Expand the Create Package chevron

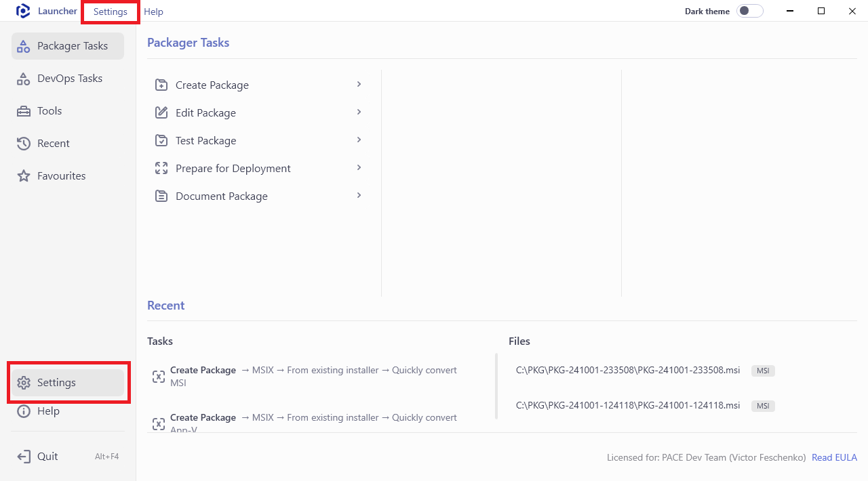(359, 85)
